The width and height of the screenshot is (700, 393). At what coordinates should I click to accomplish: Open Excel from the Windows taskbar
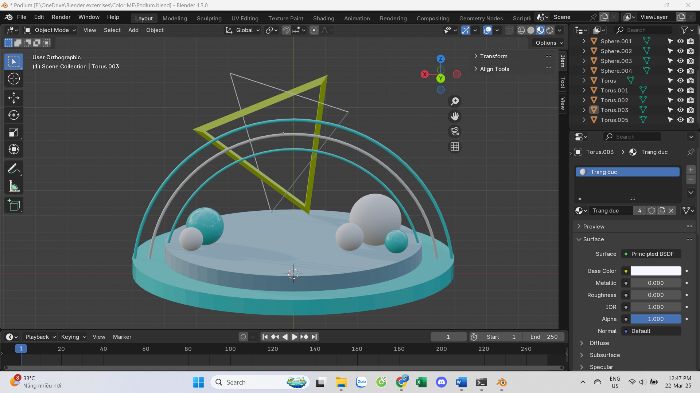point(421,382)
